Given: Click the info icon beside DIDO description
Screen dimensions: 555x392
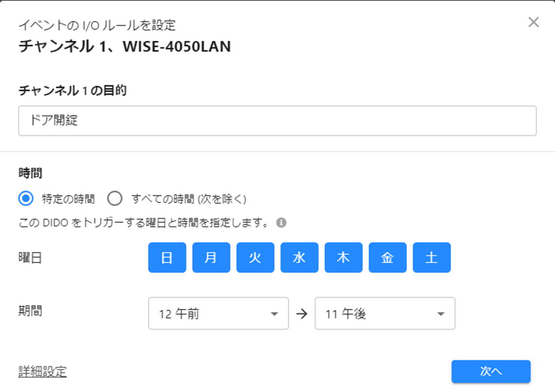Looking at the screenshot, I should coord(282,223).
